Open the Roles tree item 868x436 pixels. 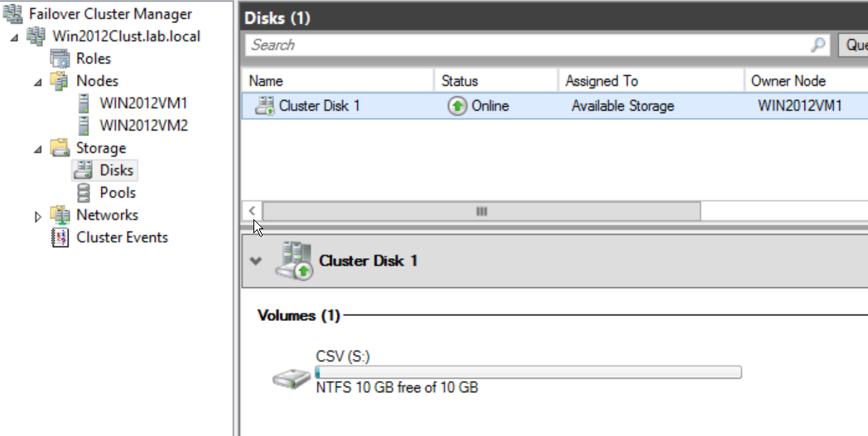tap(94, 59)
